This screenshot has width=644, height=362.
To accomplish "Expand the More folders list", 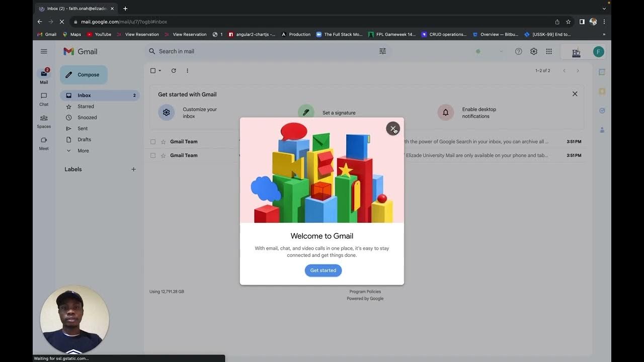I will [100, 151].
